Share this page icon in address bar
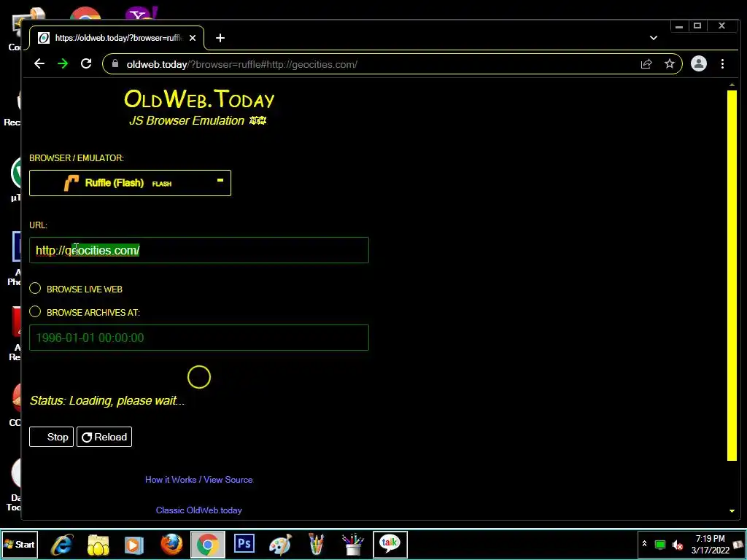The height and width of the screenshot is (560, 747). pyautogui.click(x=646, y=64)
